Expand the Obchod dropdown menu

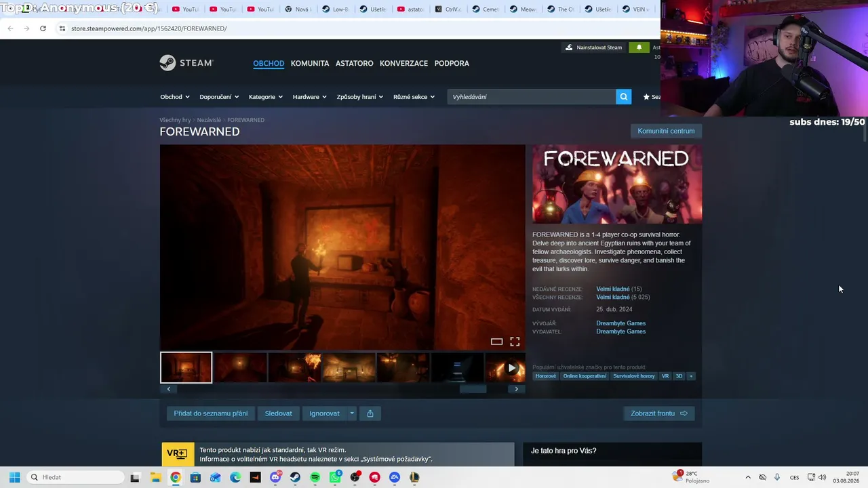coord(175,97)
